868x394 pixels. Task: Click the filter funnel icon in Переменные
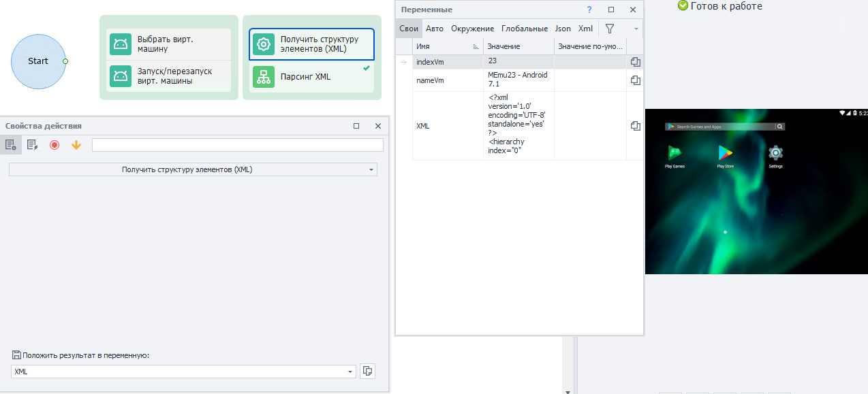(x=610, y=29)
